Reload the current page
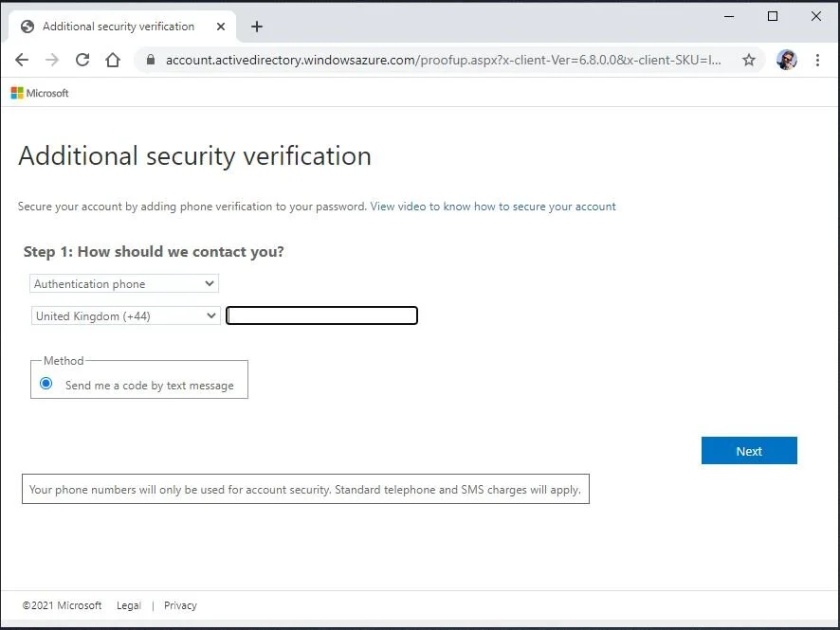The image size is (840, 630). [82, 60]
